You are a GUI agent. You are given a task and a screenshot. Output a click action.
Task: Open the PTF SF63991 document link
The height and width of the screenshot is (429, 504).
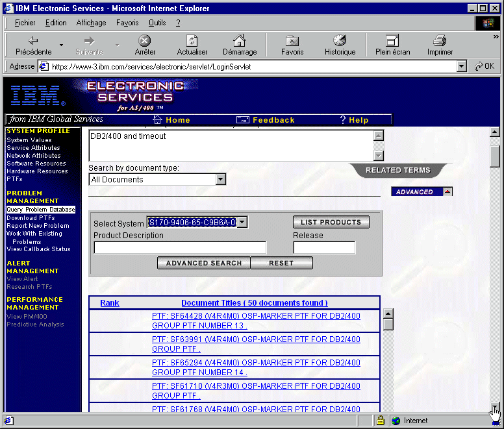coord(256,344)
